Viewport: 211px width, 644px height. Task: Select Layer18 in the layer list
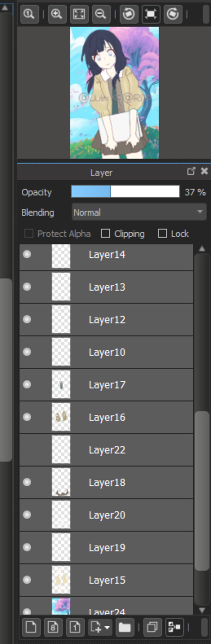(125, 482)
